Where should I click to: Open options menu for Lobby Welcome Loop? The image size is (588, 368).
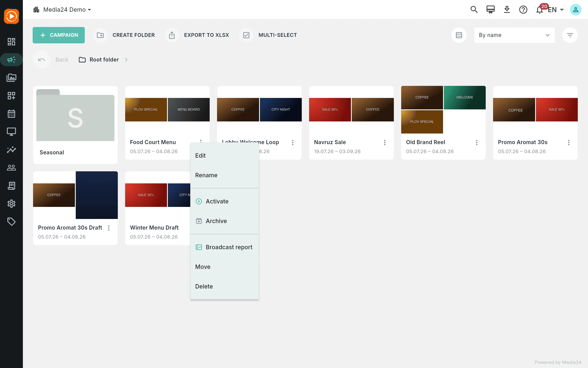(293, 142)
